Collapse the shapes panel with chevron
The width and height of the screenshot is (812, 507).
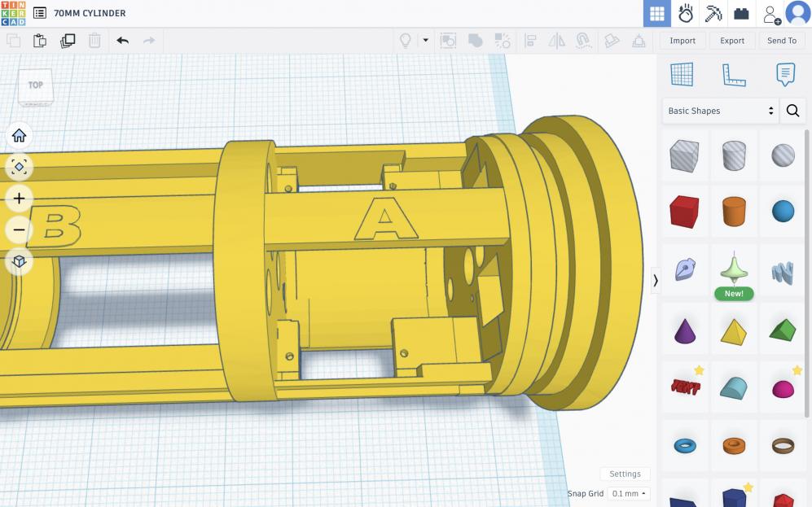[656, 280]
